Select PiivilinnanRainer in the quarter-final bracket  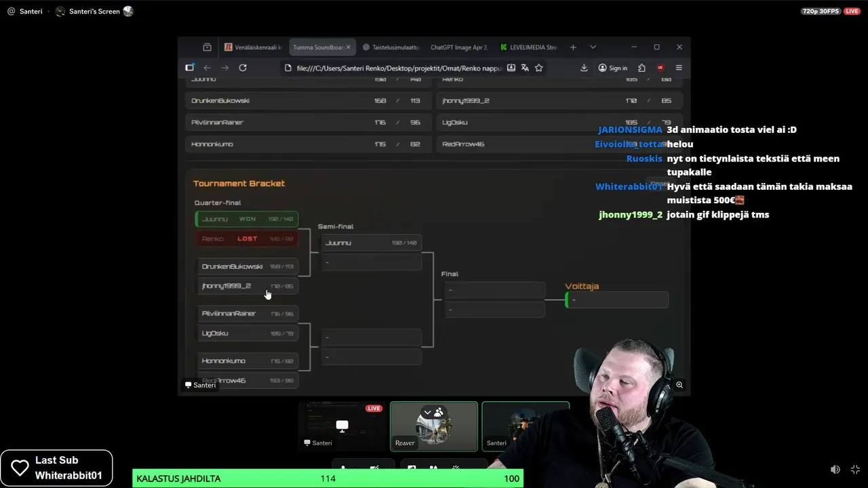pyautogui.click(x=247, y=313)
